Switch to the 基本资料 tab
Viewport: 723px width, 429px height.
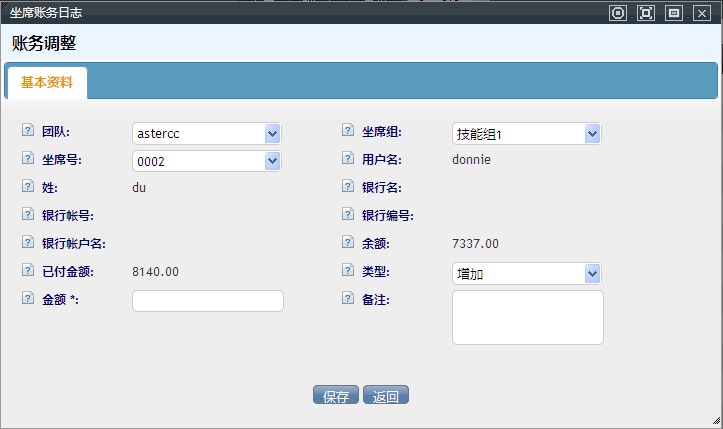click(47, 83)
